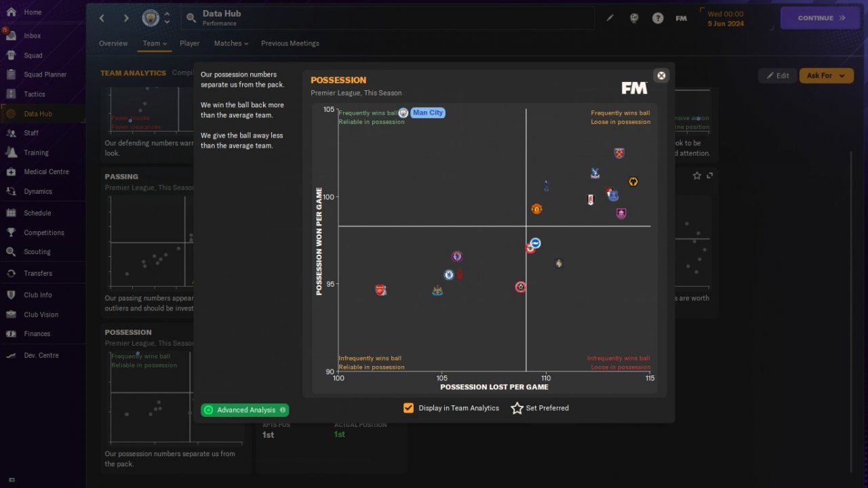868x488 pixels.
Task: Toggle the star icon on background panel
Action: point(697,176)
